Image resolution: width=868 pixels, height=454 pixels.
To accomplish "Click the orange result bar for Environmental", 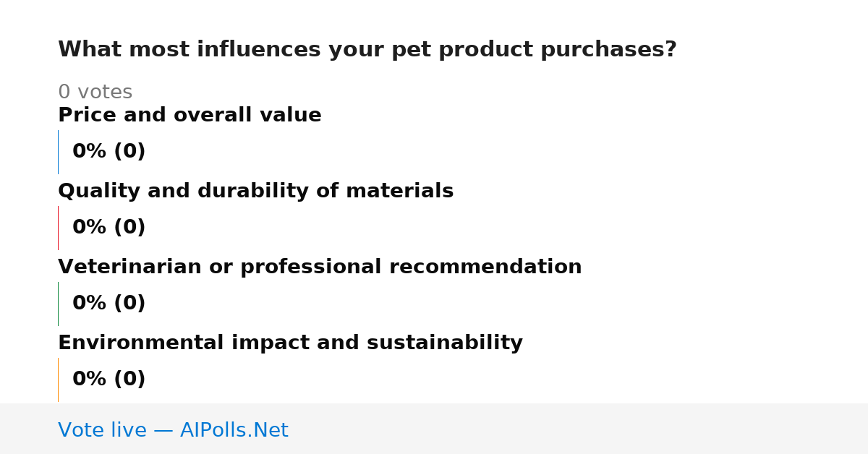I will coord(58,380).
